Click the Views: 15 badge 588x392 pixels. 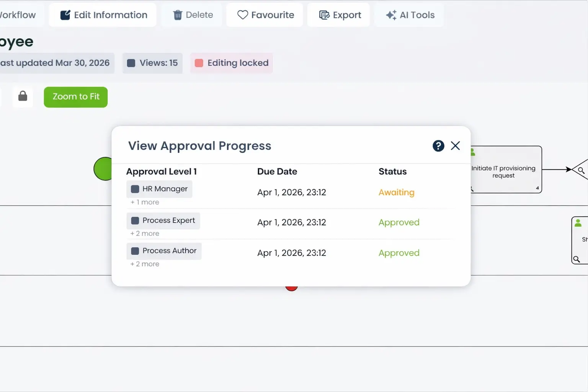click(152, 63)
